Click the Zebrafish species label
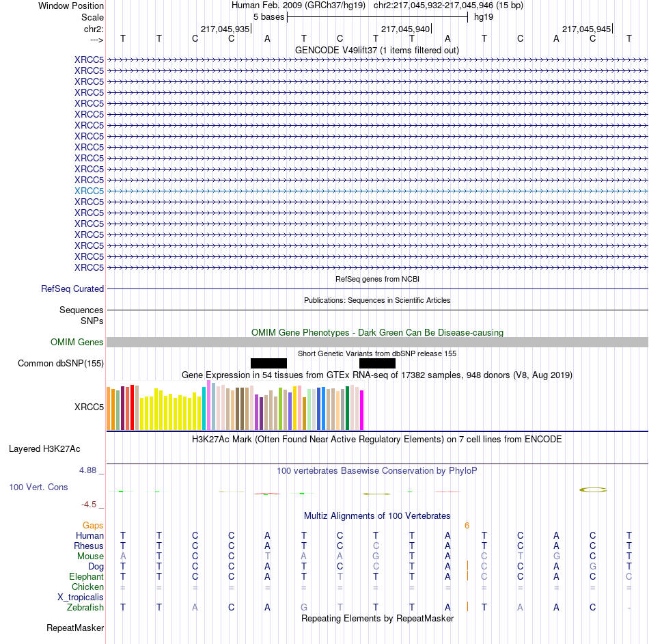 85,607
